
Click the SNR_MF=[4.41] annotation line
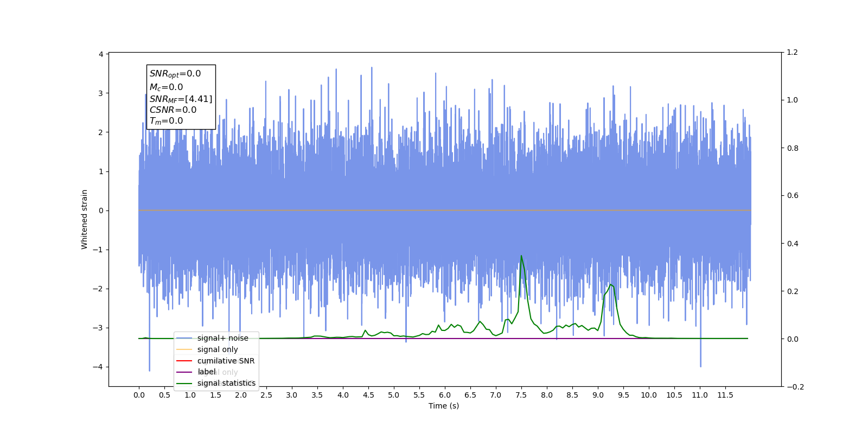(181, 99)
